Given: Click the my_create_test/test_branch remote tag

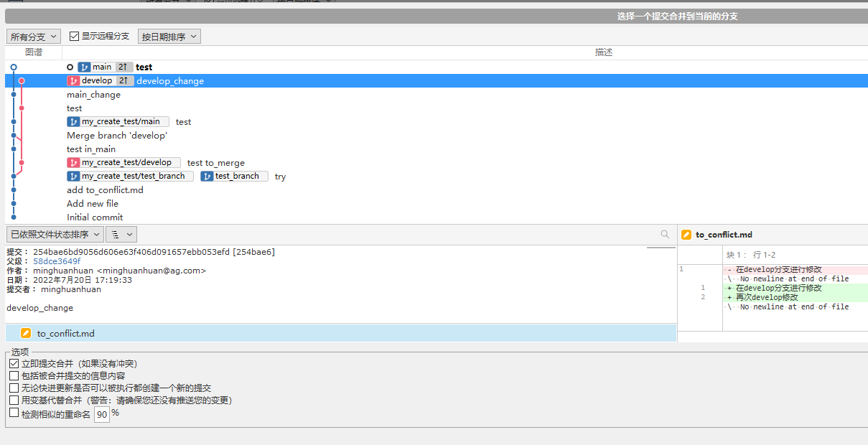Looking at the screenshot, I should (x=130, y=177).
